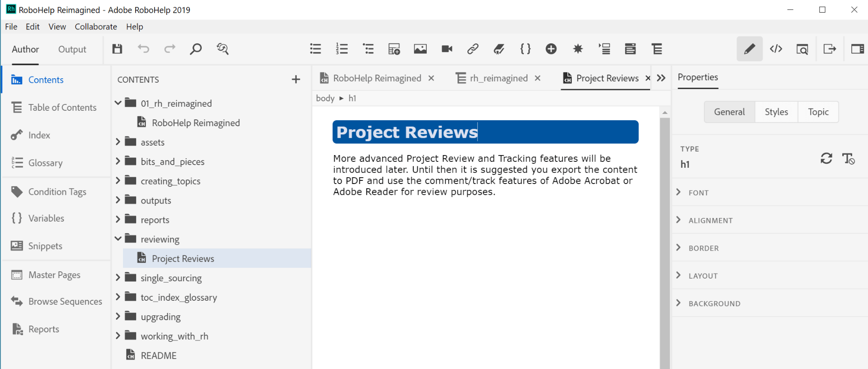
Task: Open the File menu
Action: pos(11,27)
